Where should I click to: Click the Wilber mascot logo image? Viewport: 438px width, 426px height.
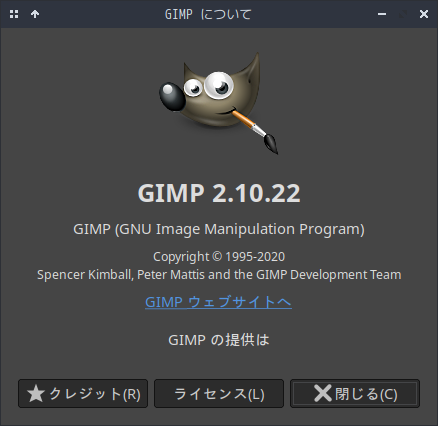tap(219, 103)
